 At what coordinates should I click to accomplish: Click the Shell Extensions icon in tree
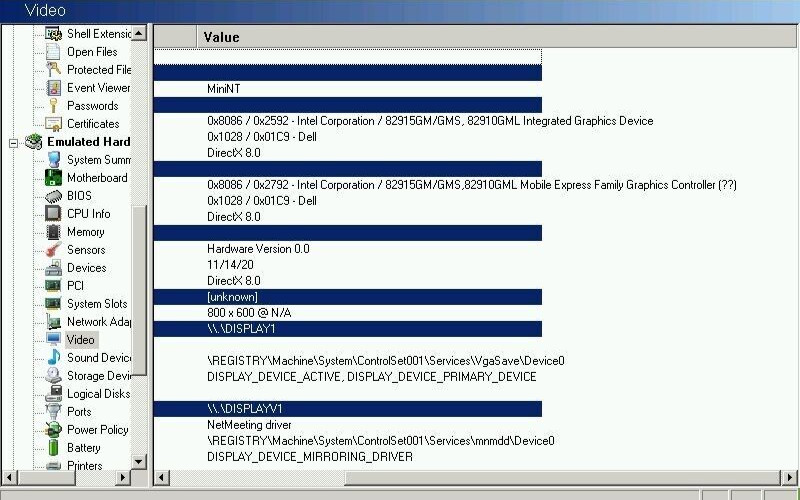click(x=53, y=34)
